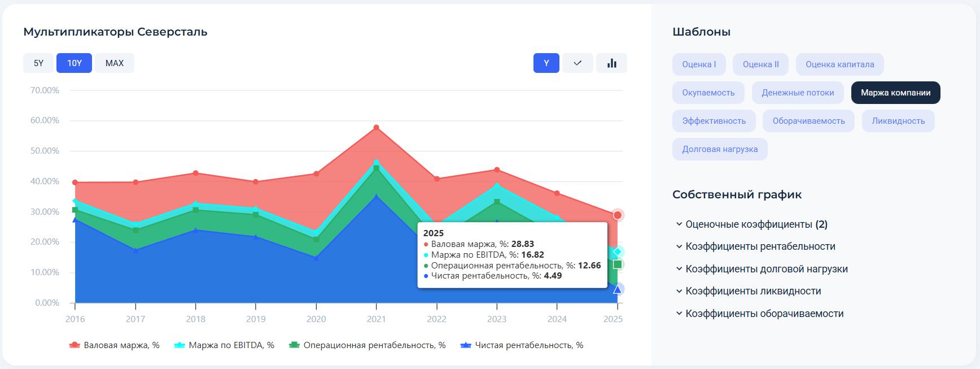Switch to MAX time range

click(x=115, y=63)
